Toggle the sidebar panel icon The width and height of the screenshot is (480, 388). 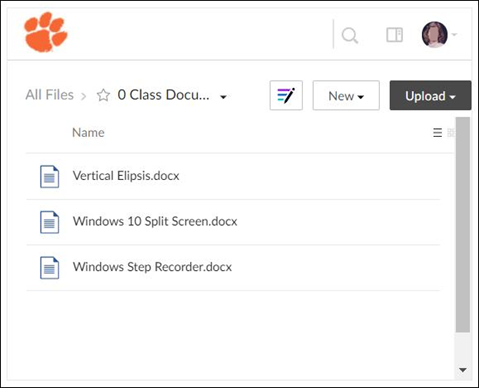(x=395, y=35)
